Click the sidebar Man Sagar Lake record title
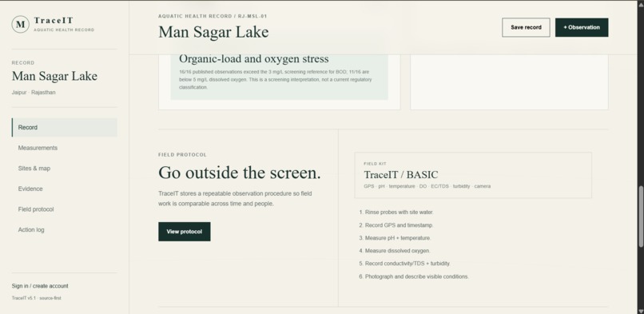Screen dimensions: 644x314 (54, 76)
